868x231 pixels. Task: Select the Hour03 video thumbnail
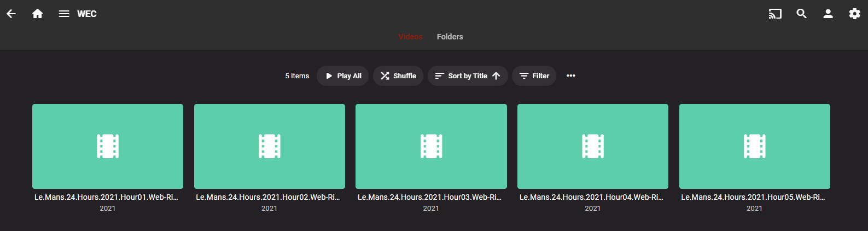(x=431, y=146)
